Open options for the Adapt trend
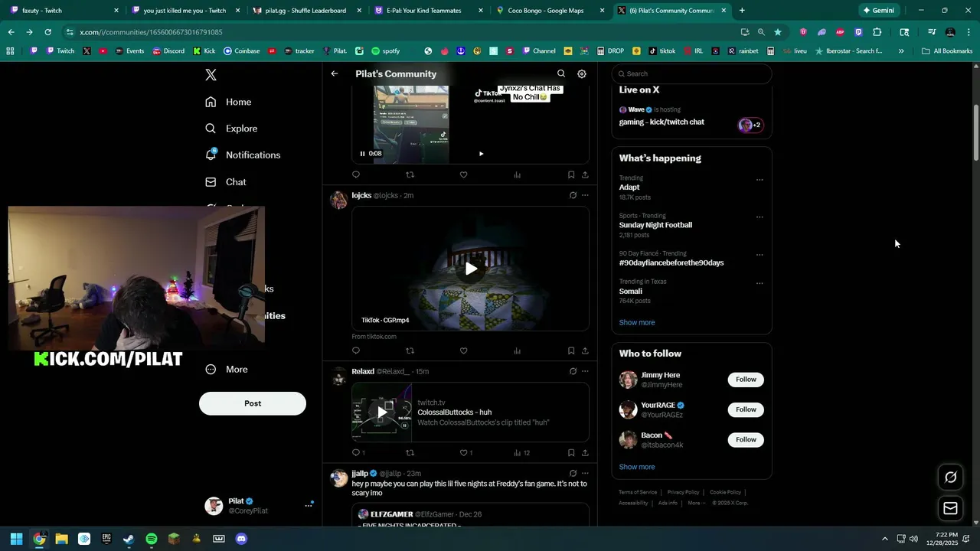This screenshot has width=980, height=551. point(759,180)
